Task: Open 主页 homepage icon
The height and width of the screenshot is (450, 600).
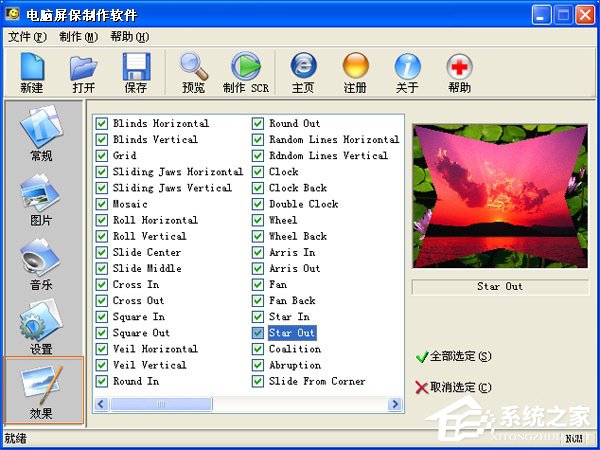Action: click(x=303, y=71)
